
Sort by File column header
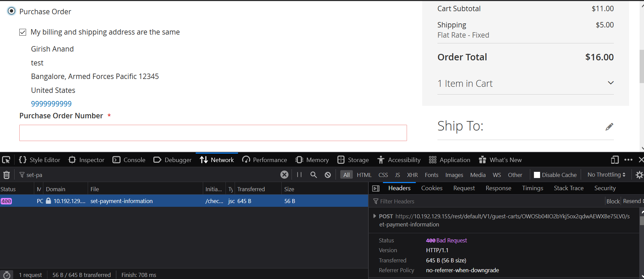145,189
